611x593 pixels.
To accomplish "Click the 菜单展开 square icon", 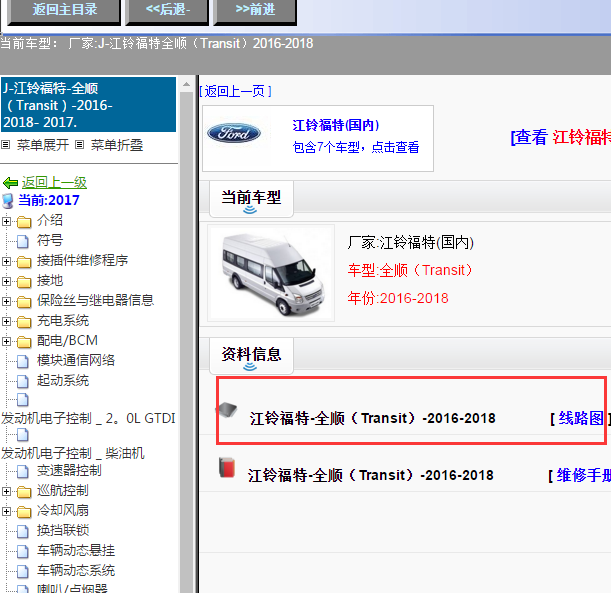I will pyautogui.click(x=5, y=145).
